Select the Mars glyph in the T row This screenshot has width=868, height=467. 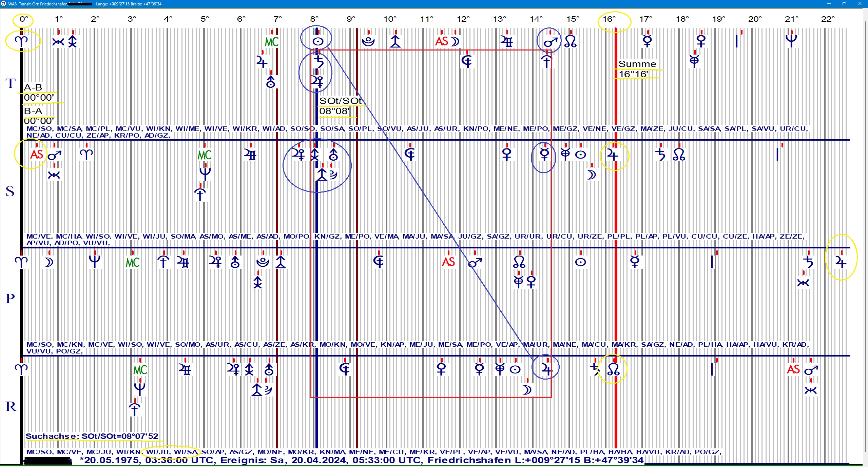coord(550,42)
